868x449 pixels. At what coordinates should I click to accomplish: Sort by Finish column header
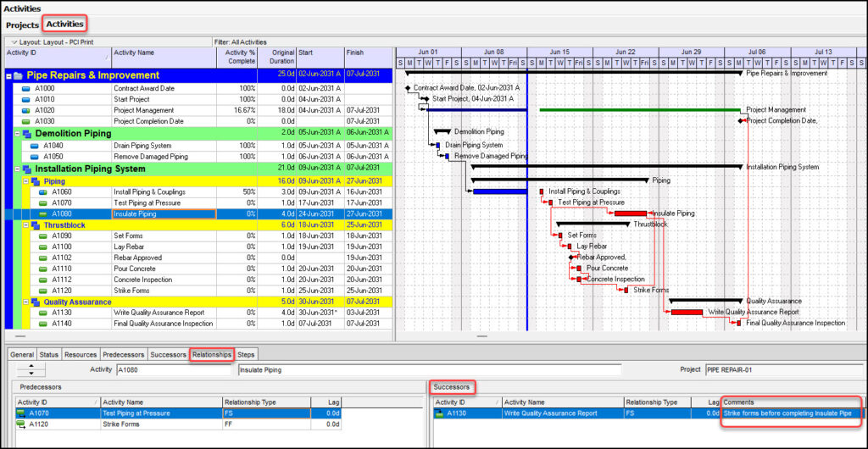[368, 58]
